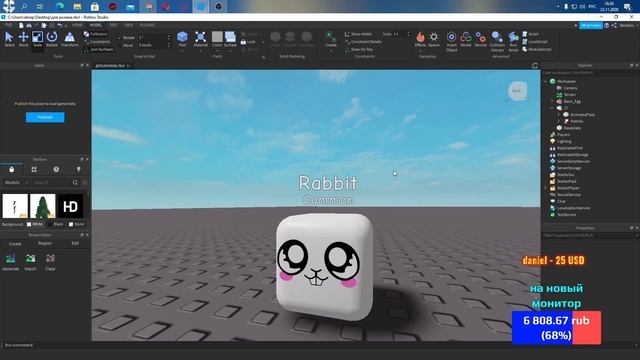
Task: Switch to the VIEW ribbon tab
Action: click(x=129, y=25)
